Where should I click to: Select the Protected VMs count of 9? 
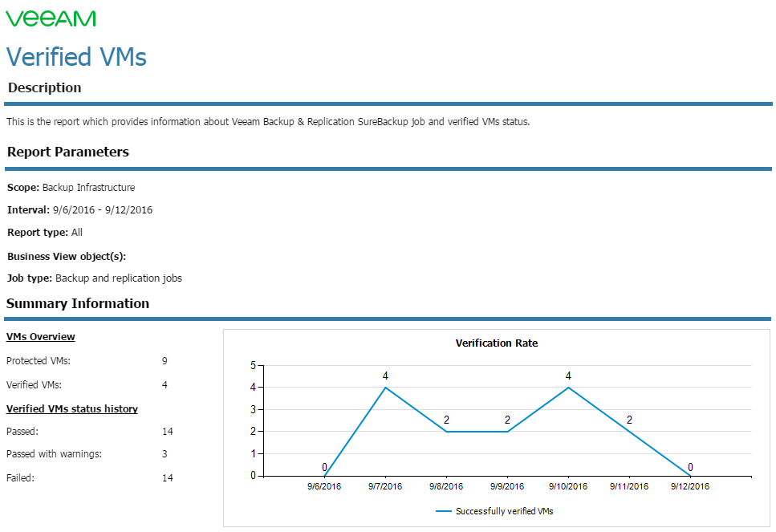pos(165,361)
